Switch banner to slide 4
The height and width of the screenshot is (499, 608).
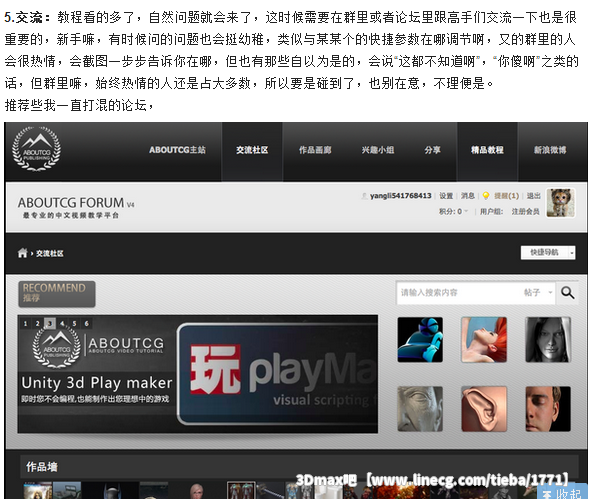pyautogui.click(x=62, y=323)
